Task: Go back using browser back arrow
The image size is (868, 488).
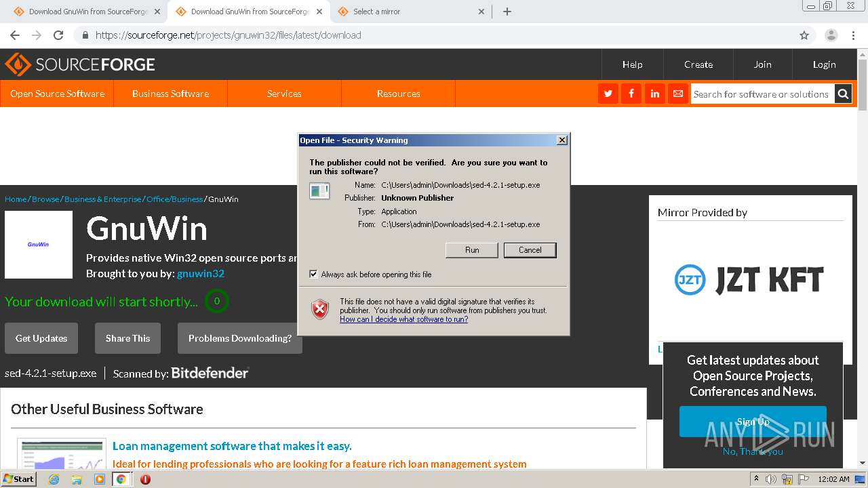Action: pyautogui.click(x=15, y=35)
